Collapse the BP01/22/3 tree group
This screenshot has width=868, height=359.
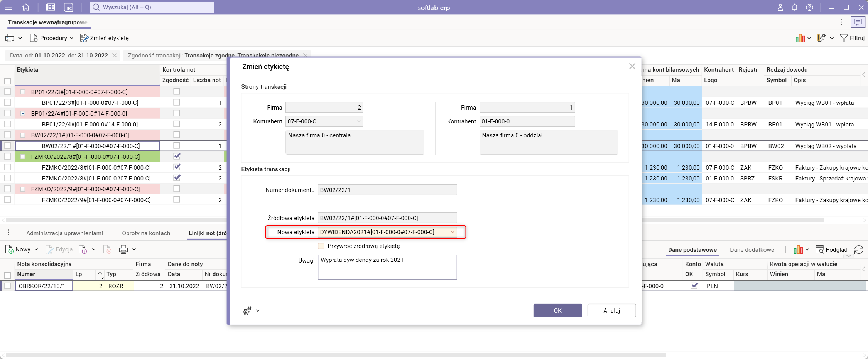click(23, 92)
